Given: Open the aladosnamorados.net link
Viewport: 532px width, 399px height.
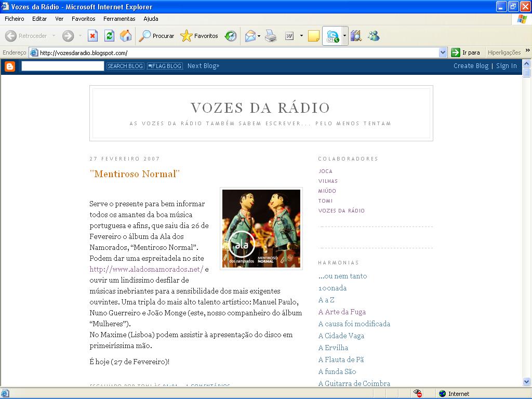Looking at the screenshot, I should coord(146,269).
